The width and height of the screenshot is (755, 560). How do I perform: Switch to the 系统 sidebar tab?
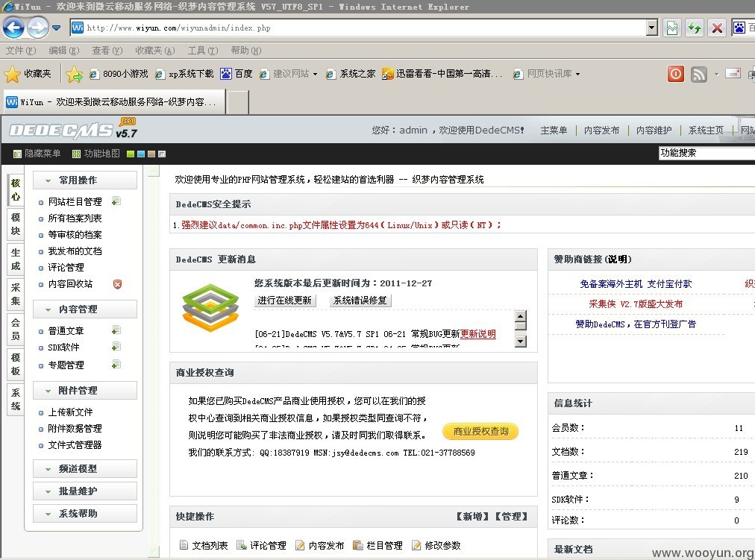16,400
